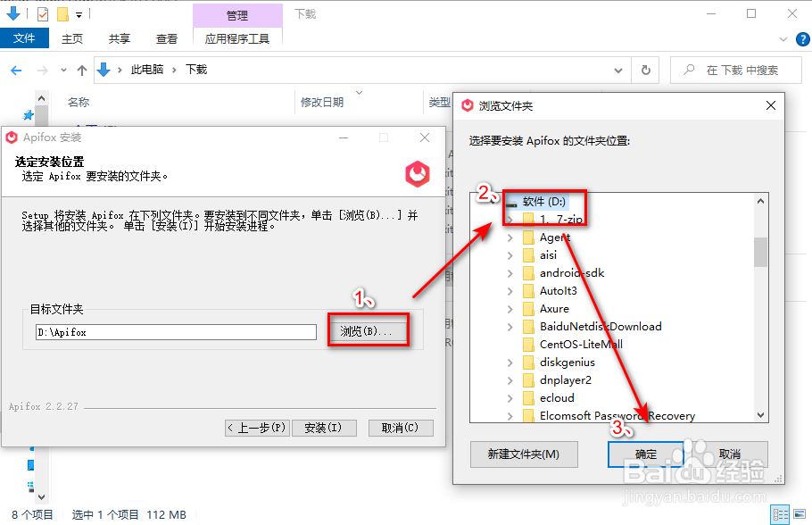Click folder tree scrollbar up arrow
This screenshot has width=812, height=525.
[x=760, y=201]
